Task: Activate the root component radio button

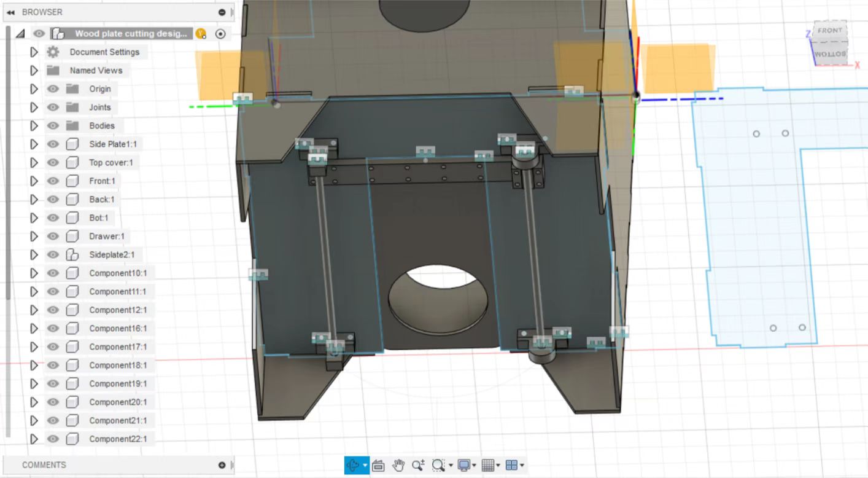Action: (x=220, y=34)
